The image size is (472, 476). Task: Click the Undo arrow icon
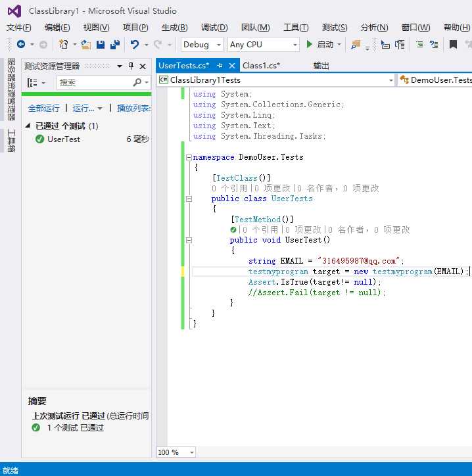pos(135,45)
